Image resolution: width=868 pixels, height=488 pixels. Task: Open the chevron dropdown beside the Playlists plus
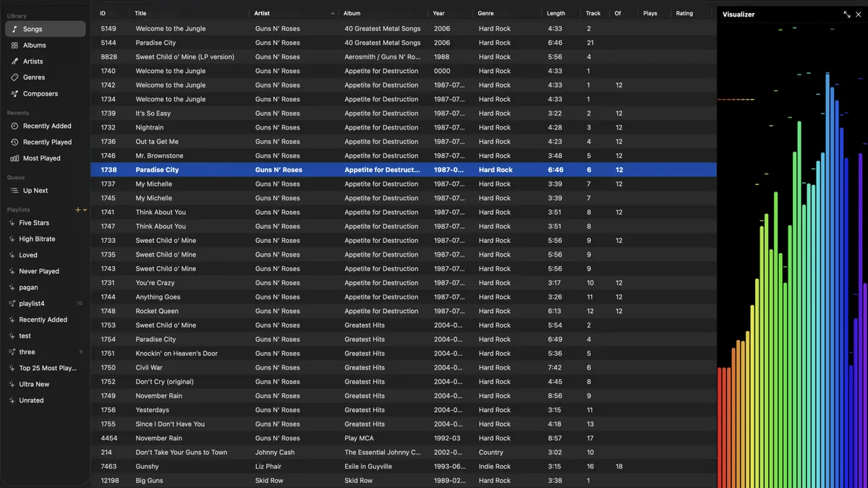tap(85, 210)
